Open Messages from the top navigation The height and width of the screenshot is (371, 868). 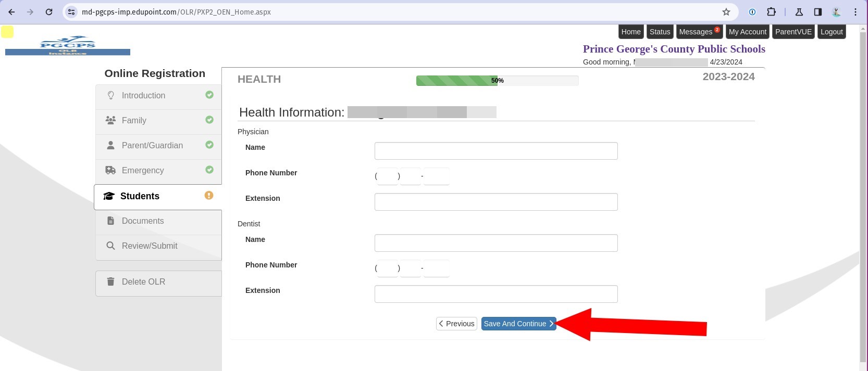click(x=698, y=32)
